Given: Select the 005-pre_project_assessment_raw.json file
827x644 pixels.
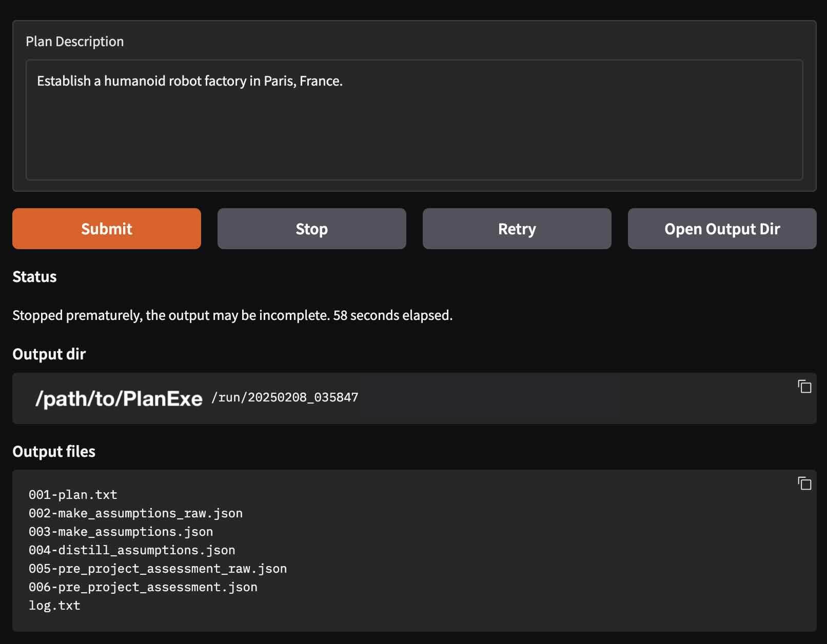Looking at the screenshot, I should [x=157, y=568].
